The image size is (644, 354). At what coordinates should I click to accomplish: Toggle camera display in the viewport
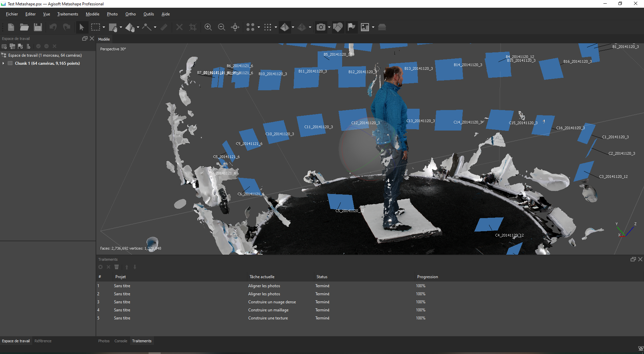(x=321, y=27)
